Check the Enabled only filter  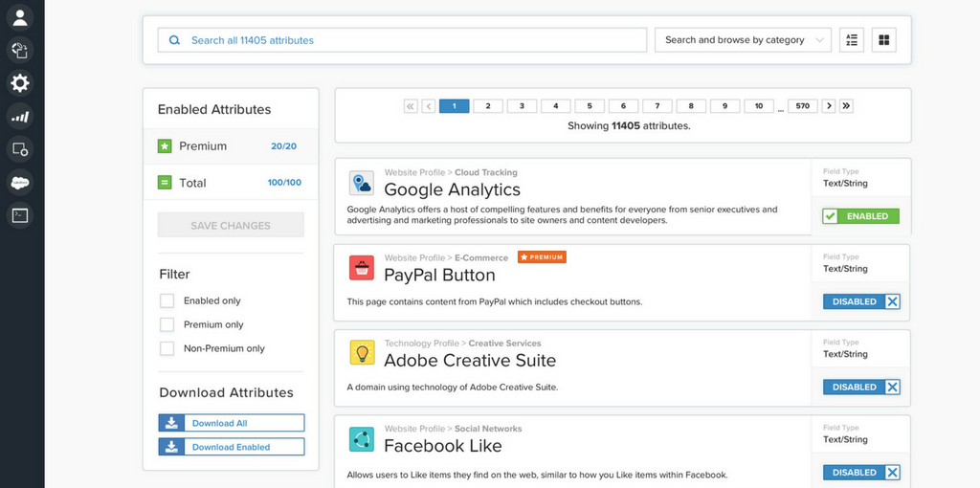pyautogui.click(x=167, y=300)
